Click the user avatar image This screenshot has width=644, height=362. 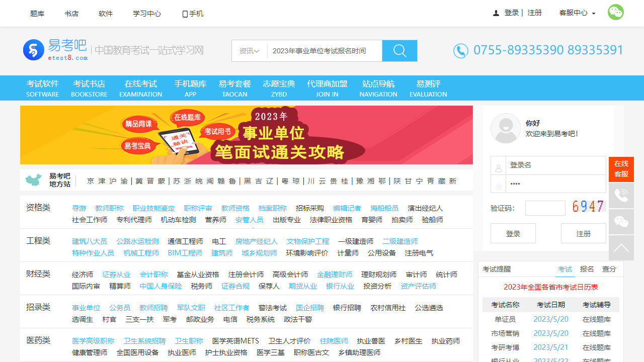505,128
